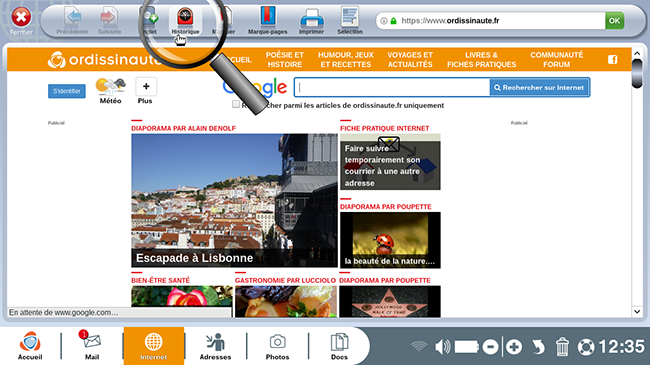Open Gastronomie par Lucciolo food thumbnail
The width and height of the screenshot is (650, 365).
point(286,302)
